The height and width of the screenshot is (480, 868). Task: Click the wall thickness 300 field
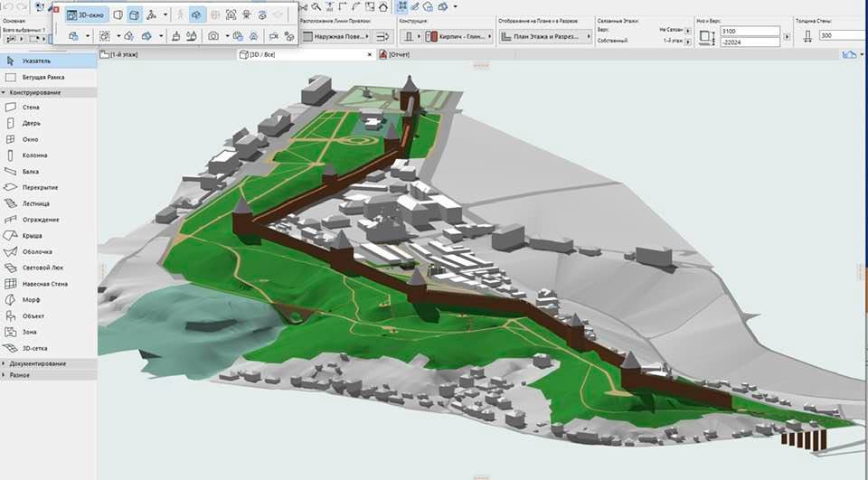(x=843, y=35)
